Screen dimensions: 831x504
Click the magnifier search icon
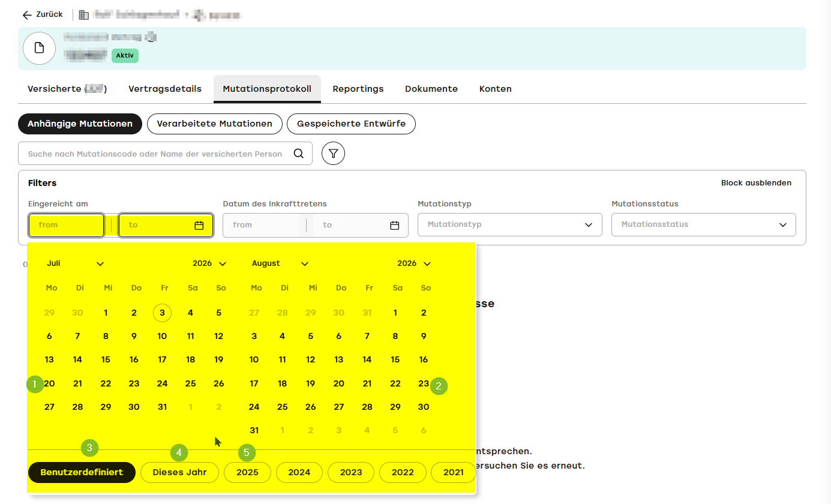[298, 154]
